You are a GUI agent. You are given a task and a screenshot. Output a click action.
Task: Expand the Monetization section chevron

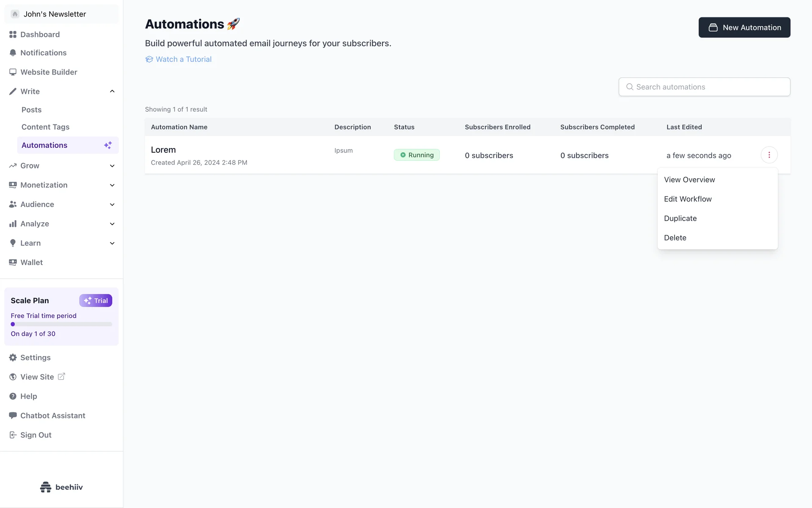click(112, 185)
